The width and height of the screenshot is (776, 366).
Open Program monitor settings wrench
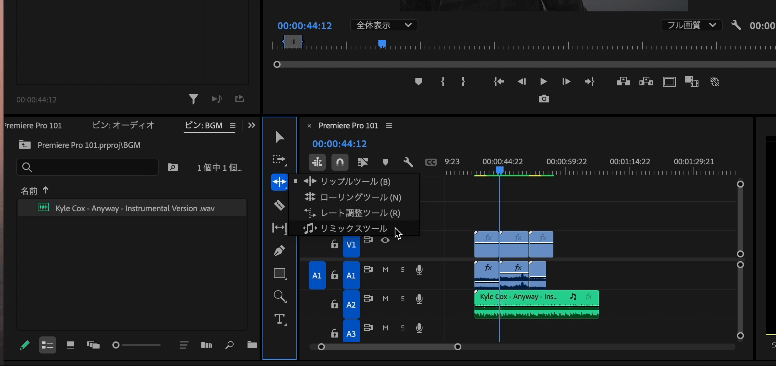click(736, 25)
